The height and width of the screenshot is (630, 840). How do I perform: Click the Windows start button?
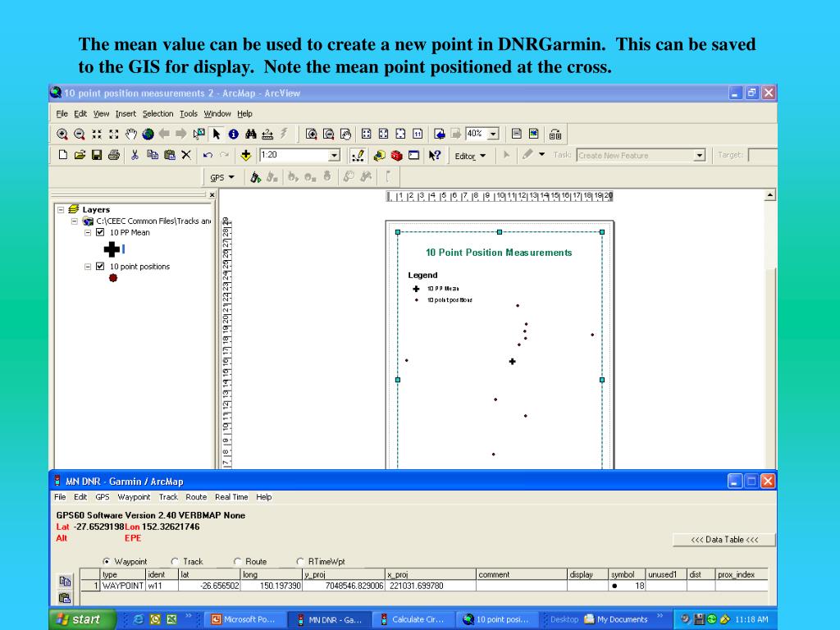tap(83, 619)
